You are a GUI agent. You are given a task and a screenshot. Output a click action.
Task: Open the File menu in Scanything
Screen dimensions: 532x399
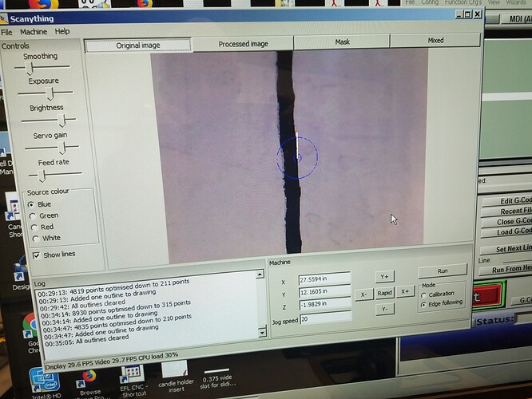pos(6,32)
